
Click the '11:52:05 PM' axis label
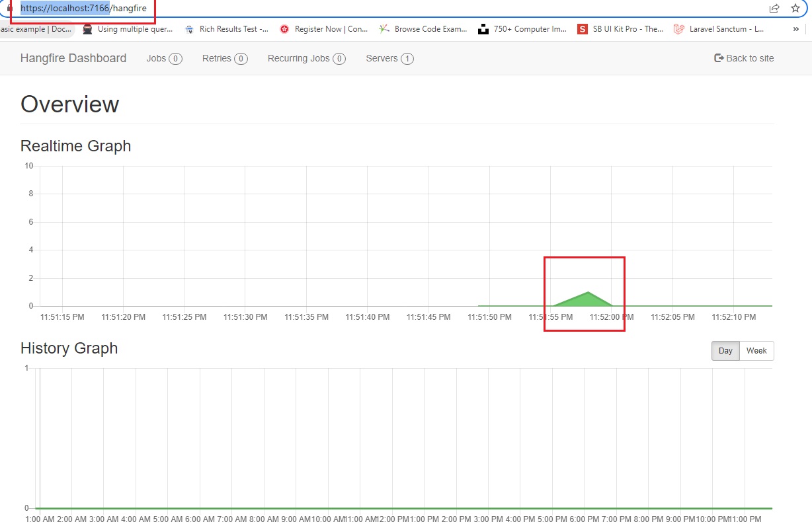[x=672, y=317]
